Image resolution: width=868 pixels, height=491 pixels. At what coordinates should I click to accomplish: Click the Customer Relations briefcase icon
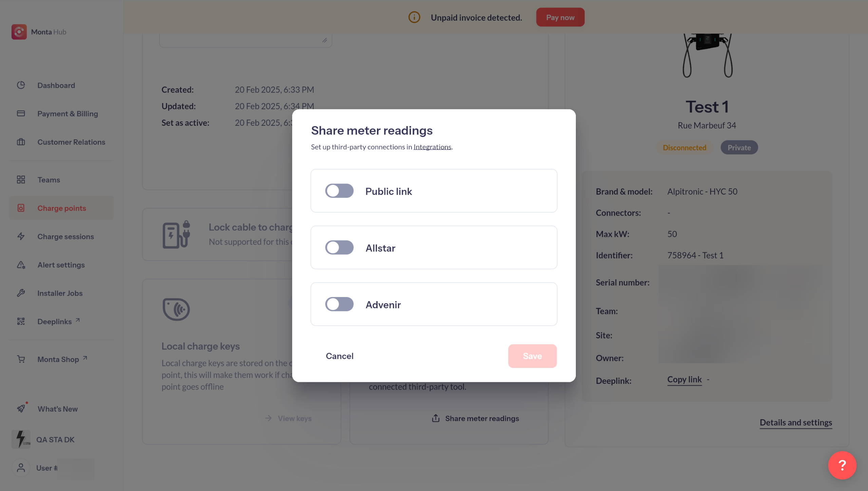click(21, 142)
